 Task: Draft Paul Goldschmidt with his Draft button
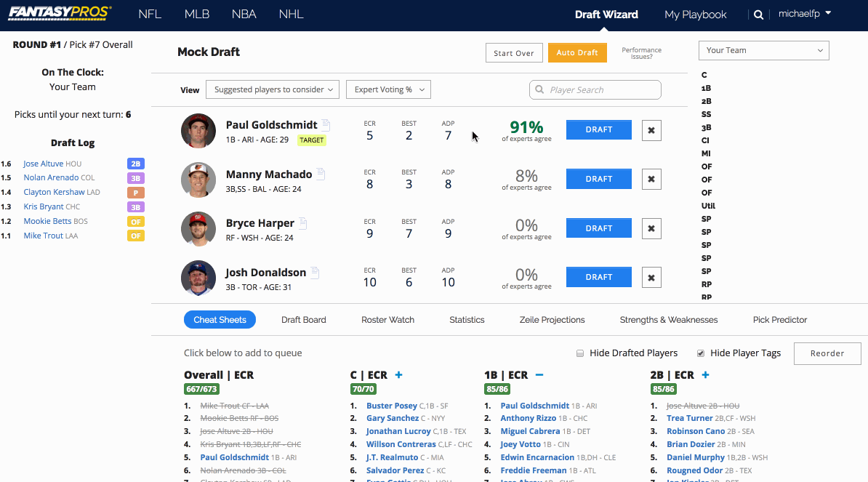[598, 129]
